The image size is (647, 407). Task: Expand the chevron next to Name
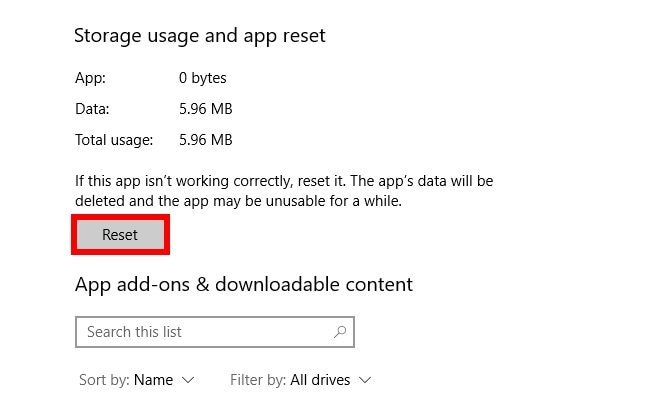coord(188,380)
